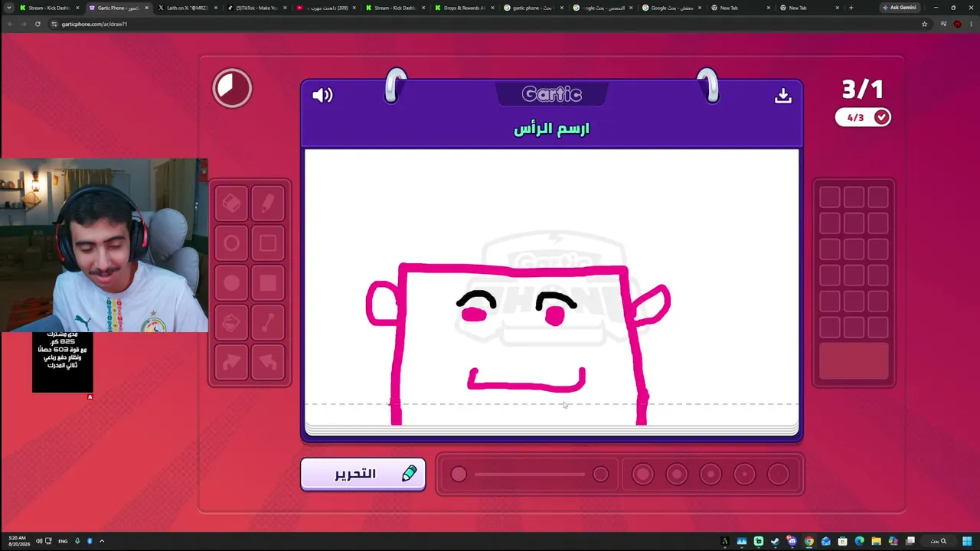Open Microsoft Store from the taskbar

click(842, 541)
